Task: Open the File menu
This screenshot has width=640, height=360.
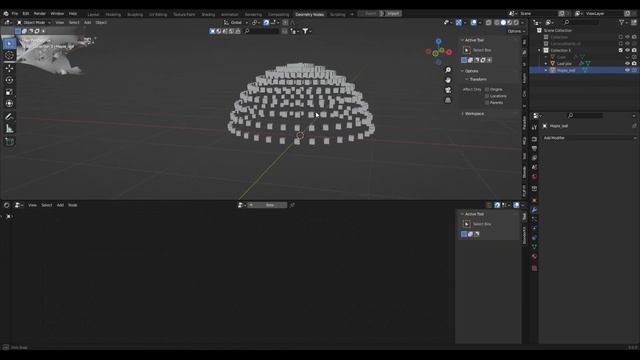Action: click(x=15, y=13)
